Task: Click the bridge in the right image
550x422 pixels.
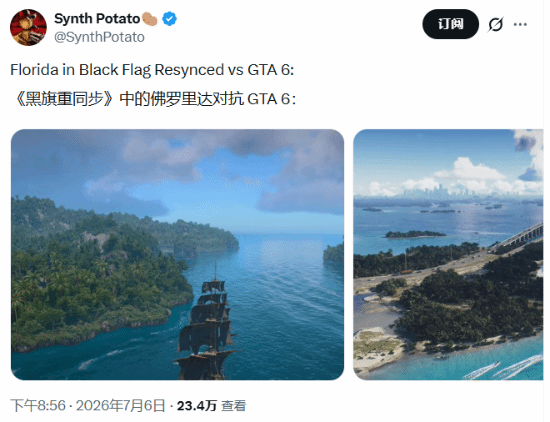Action: pos(519,237)
